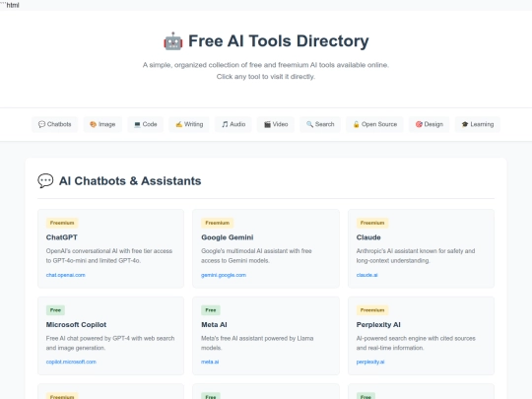Click the Free badge on Meta AI card
This screenshot has height=399, width=532.
[x=211, y=310]
